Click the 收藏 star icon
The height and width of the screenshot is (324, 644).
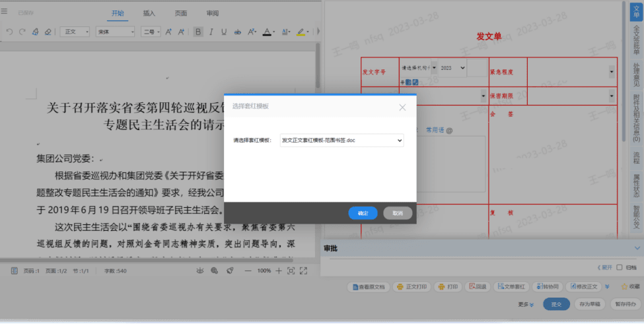(624, 286)
